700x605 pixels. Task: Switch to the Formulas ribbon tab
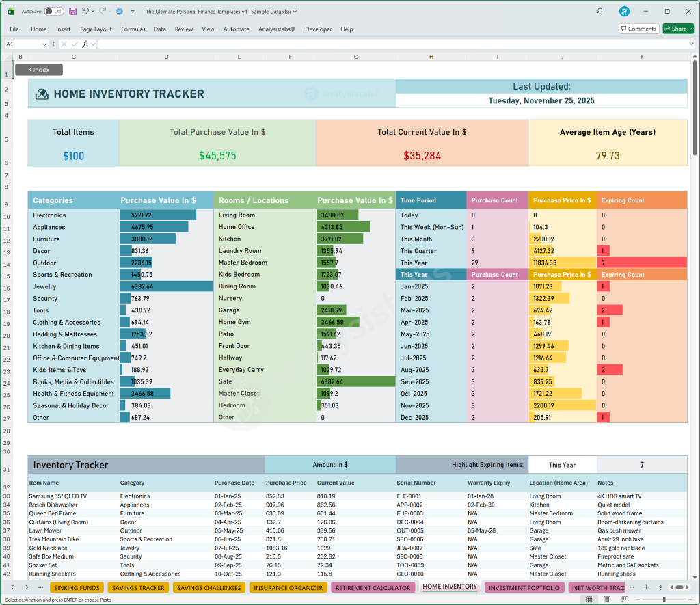click(133, 29)
